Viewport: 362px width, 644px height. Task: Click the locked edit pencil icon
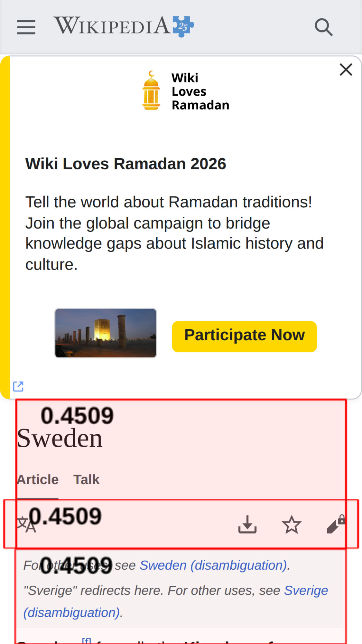[335, 525]
